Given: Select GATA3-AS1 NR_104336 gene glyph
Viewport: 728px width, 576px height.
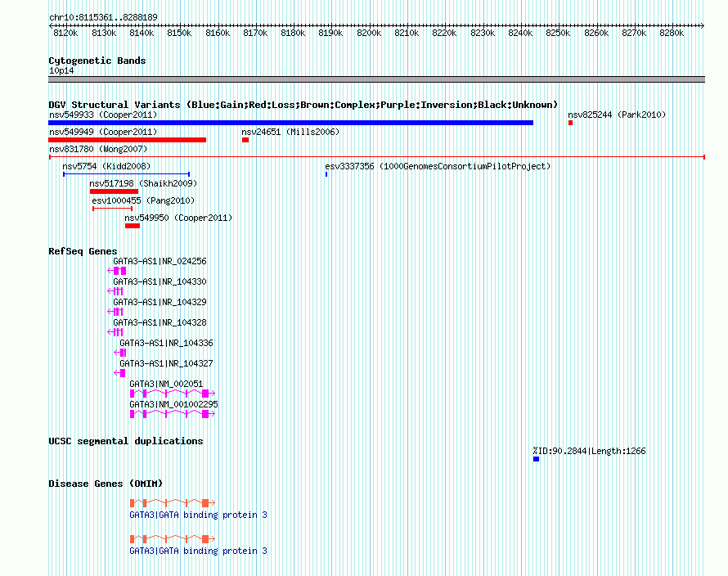Looking at the screenshot, I should tap(120, 353).
